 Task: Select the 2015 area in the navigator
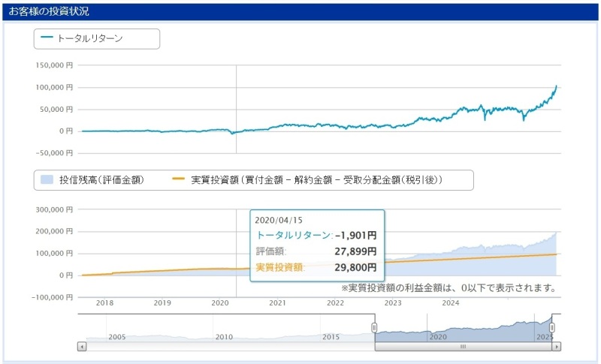click(x=331, y=337)
